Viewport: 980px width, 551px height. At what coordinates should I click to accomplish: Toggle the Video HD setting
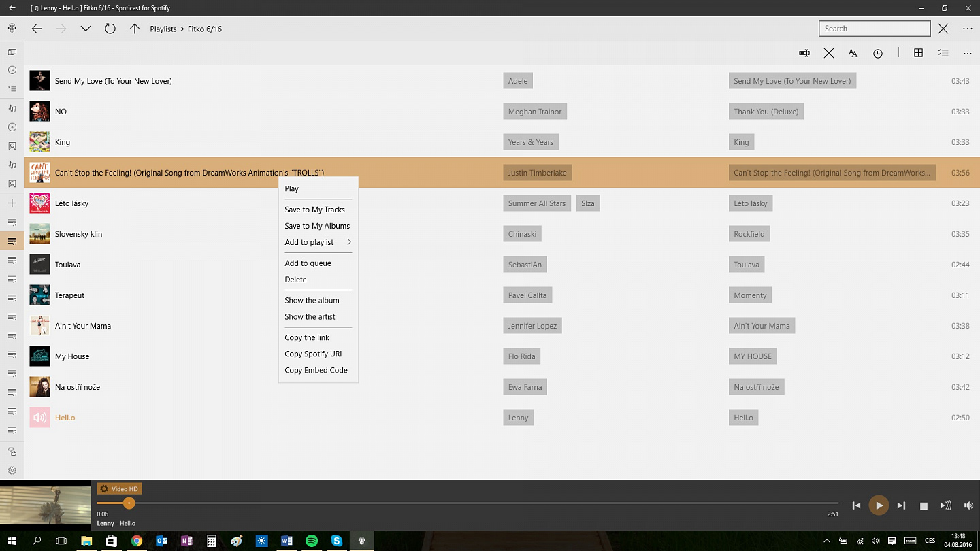click(x=119, y=489)
